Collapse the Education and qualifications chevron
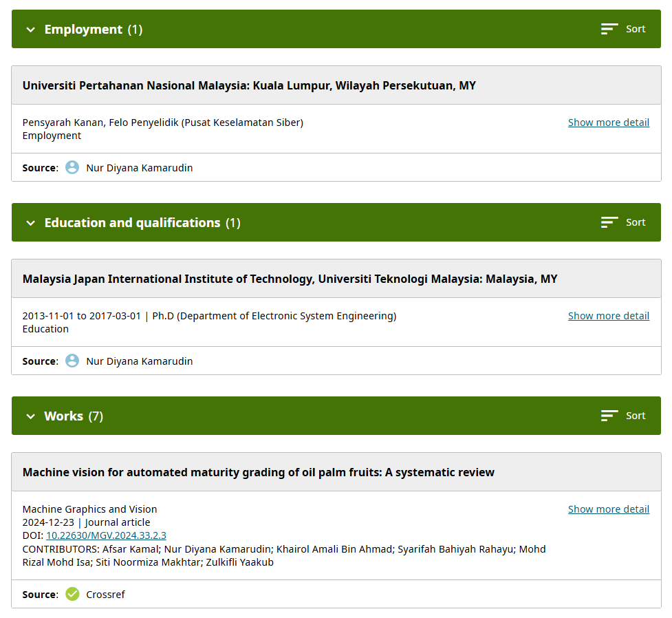672x618 pixels. pos(30,223)
